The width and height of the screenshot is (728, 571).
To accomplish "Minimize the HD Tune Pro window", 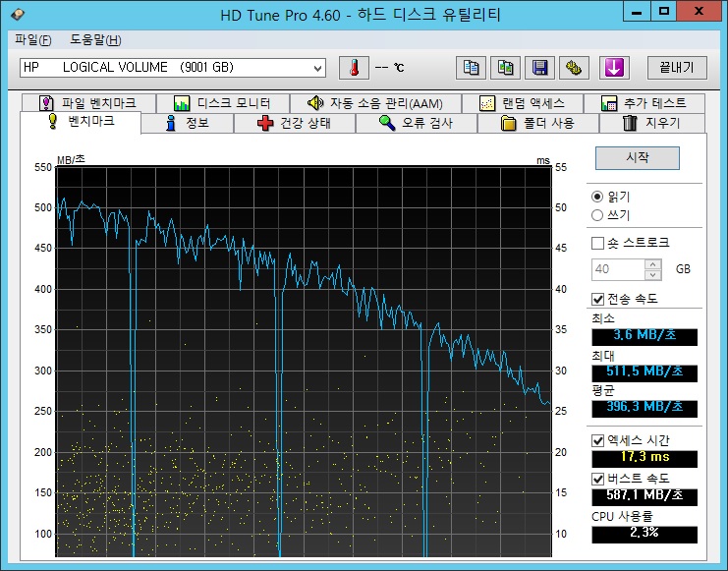I will pos(637,11).
